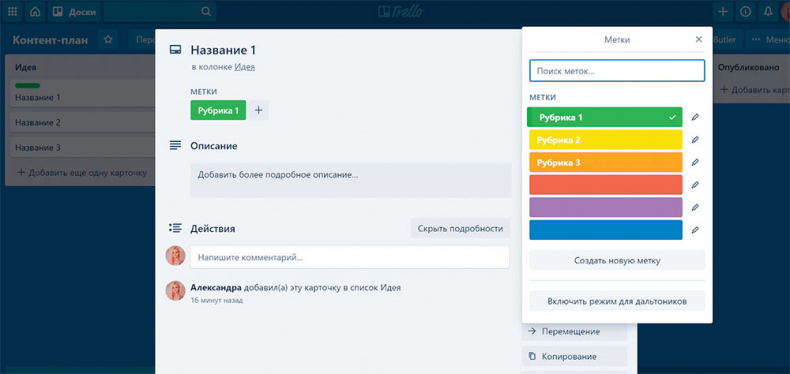Click Включить режим для дальтоников
This screenshot has height=374, width=790.
pos(617,301)
